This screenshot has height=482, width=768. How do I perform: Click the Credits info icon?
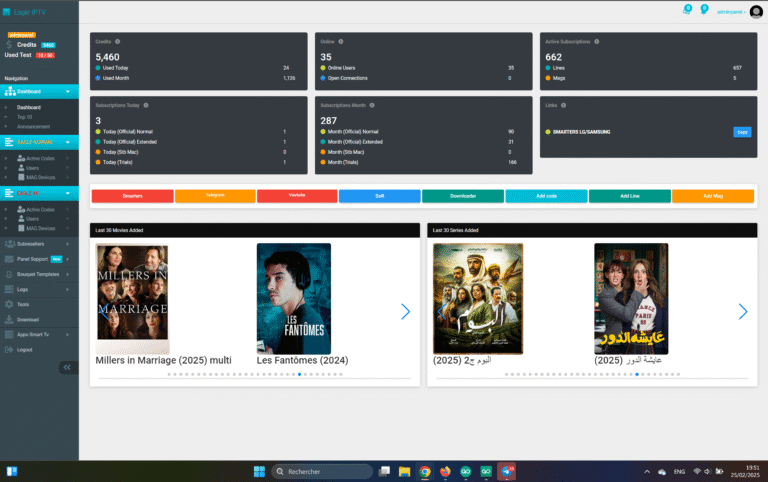coord(117,42)
